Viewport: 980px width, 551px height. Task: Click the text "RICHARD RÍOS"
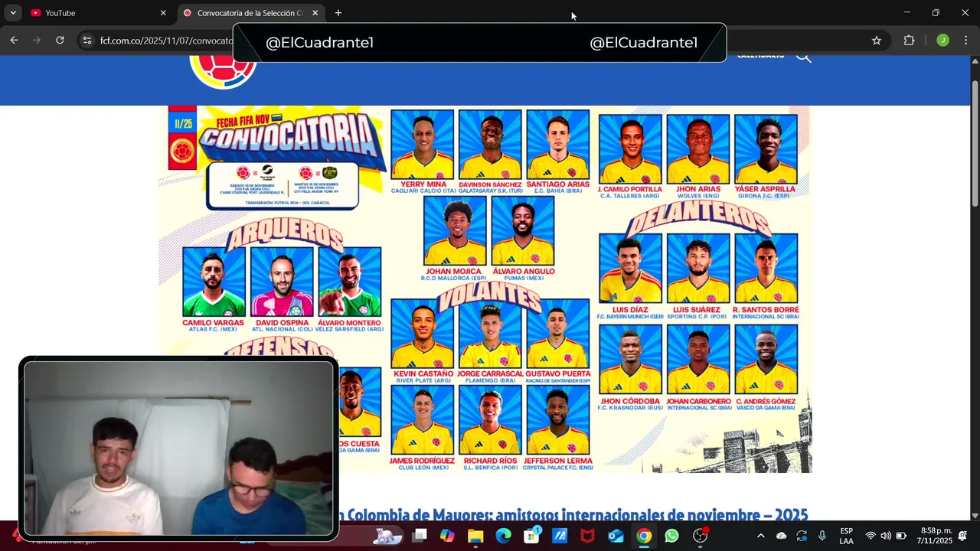[x=490, y=461]
